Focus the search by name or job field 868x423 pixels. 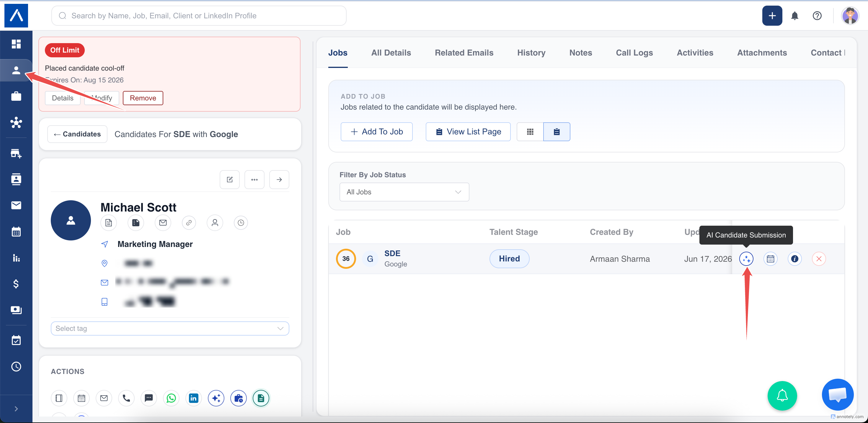pyautogui.click(x=199, y=15)
